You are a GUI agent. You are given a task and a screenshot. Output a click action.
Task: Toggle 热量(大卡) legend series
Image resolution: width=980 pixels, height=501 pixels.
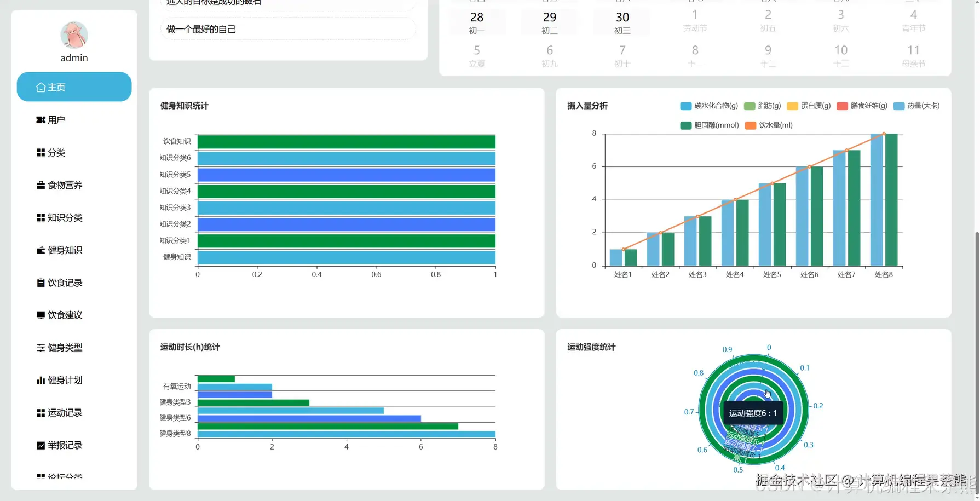tap(916, 106)
